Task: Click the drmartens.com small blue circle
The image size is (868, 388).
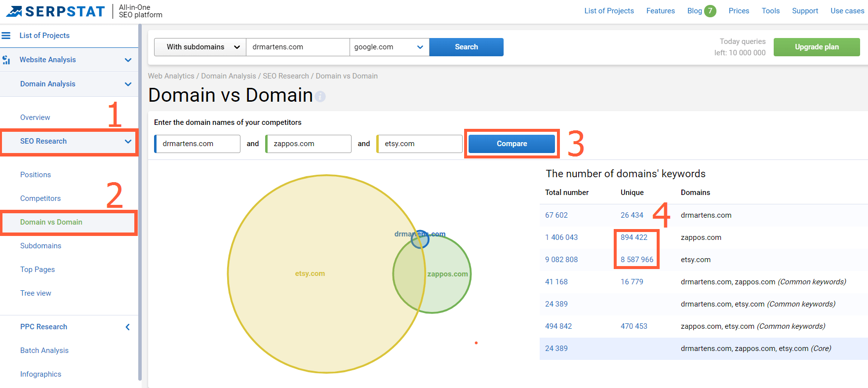Action: click(420, 239)
